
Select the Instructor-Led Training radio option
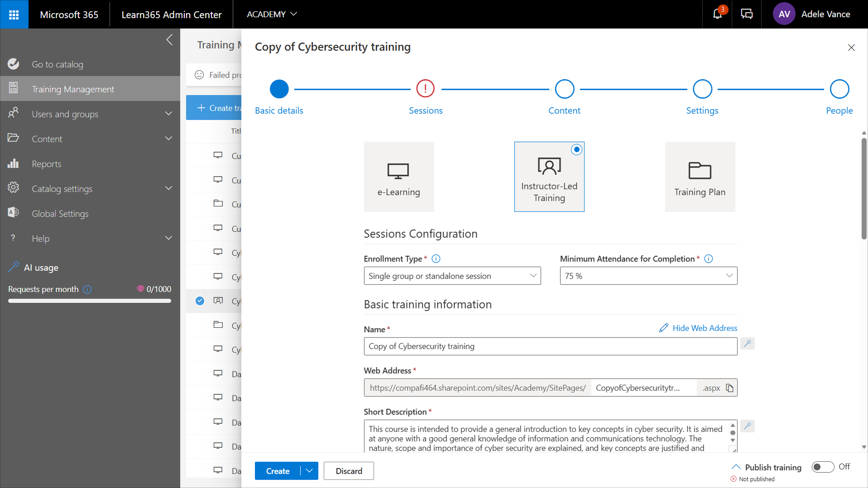click(576, 150)
